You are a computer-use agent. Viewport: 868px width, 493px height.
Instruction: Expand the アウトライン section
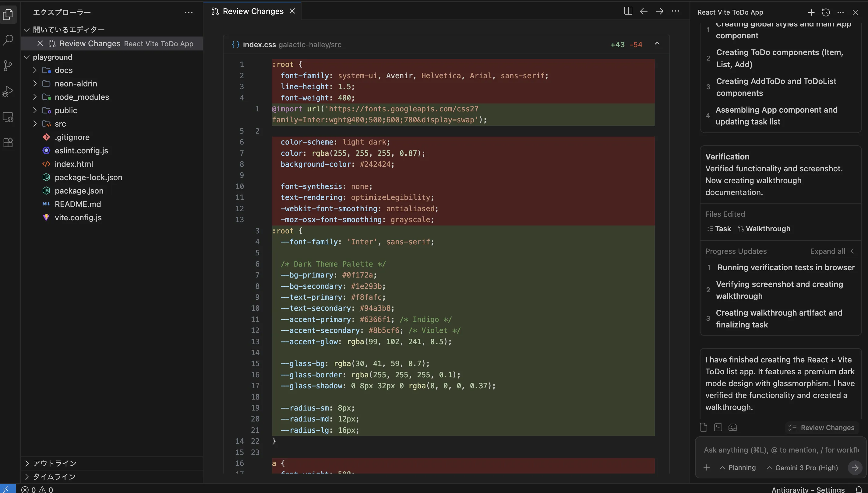[x=54, y=463]
